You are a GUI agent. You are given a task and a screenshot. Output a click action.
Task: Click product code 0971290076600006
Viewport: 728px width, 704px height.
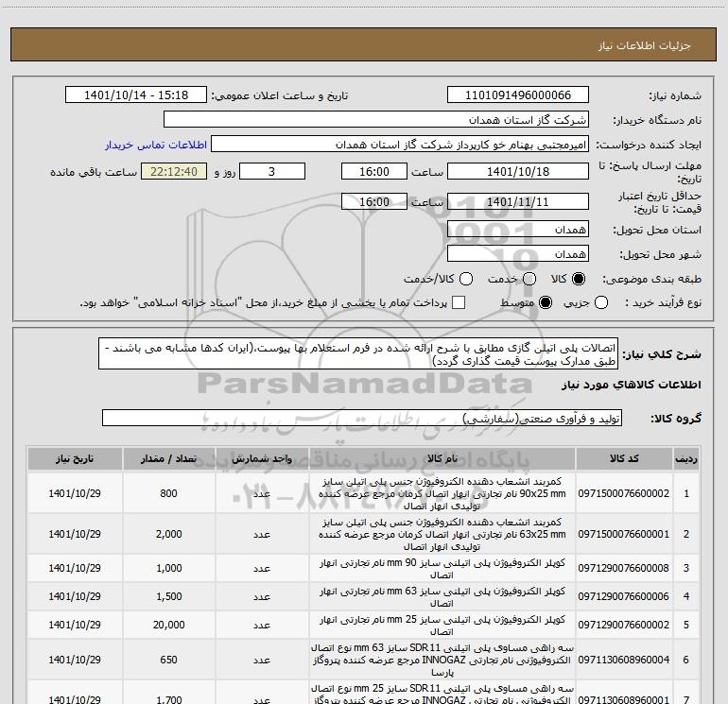pos(624,596)
